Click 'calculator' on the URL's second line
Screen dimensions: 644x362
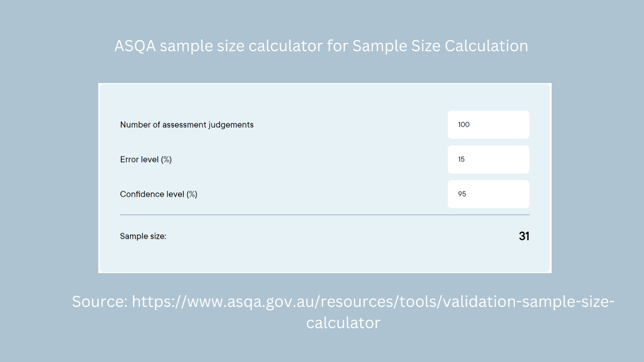343,323
